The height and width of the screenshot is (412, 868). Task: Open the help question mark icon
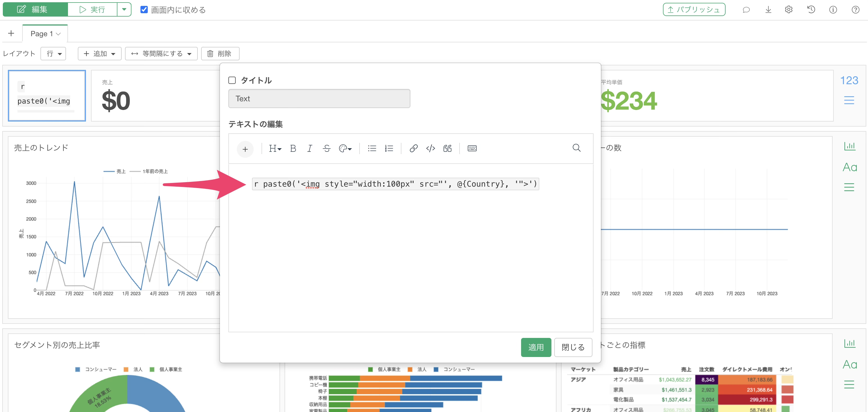tap(855, 10)
